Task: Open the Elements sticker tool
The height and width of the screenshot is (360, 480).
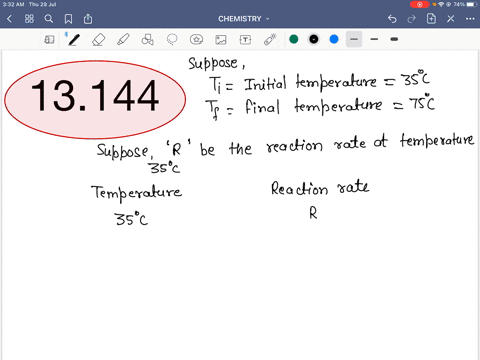Action: click(x=196, y=40)
